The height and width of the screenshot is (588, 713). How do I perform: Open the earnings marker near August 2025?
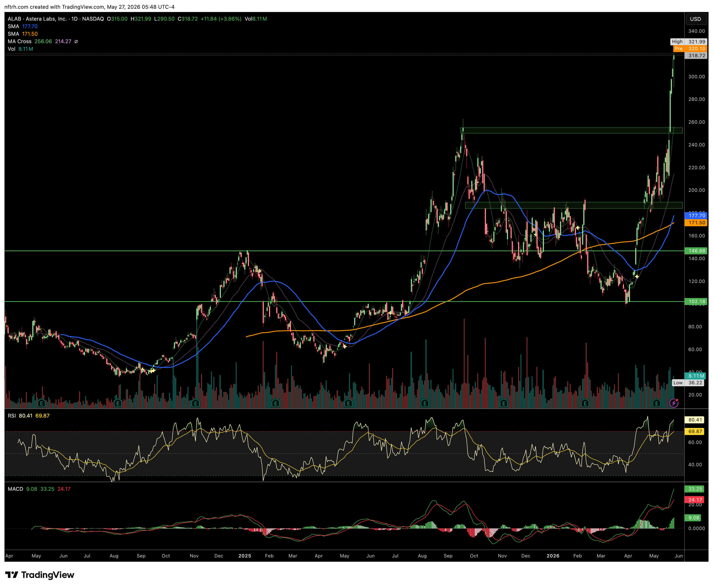(425, 403)
